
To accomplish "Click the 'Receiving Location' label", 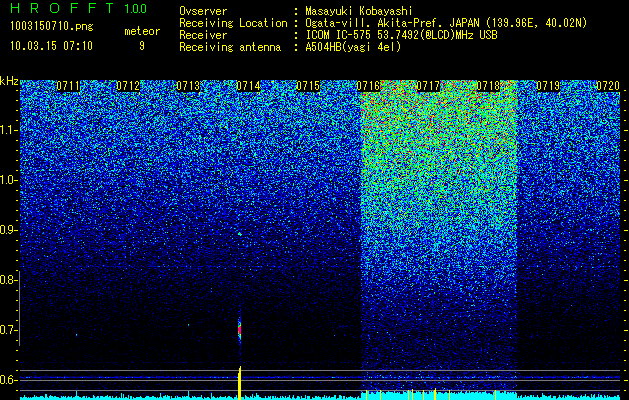I will [233, 23].
